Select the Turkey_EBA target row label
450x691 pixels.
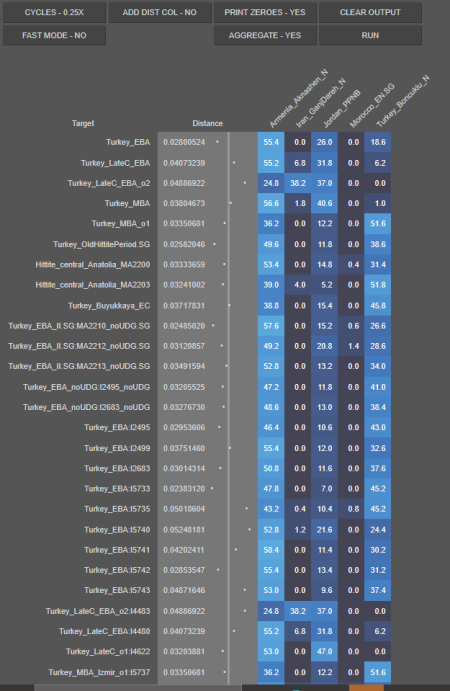tap(128, 142)
